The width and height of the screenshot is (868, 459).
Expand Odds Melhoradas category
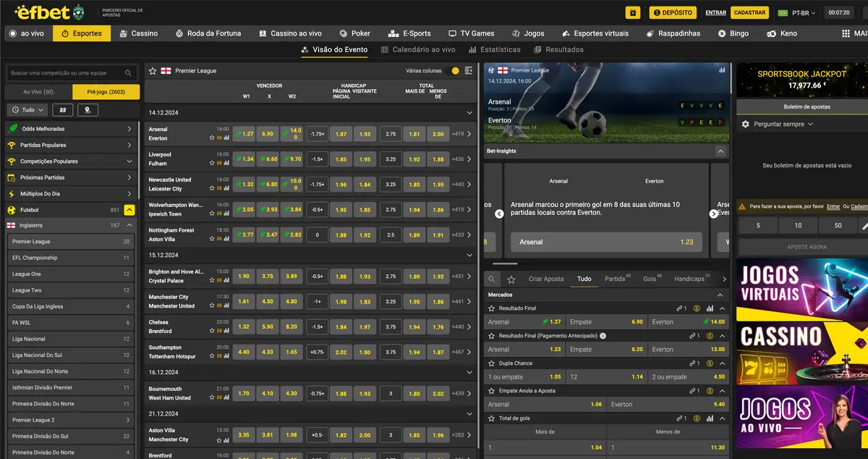[70, 129]
